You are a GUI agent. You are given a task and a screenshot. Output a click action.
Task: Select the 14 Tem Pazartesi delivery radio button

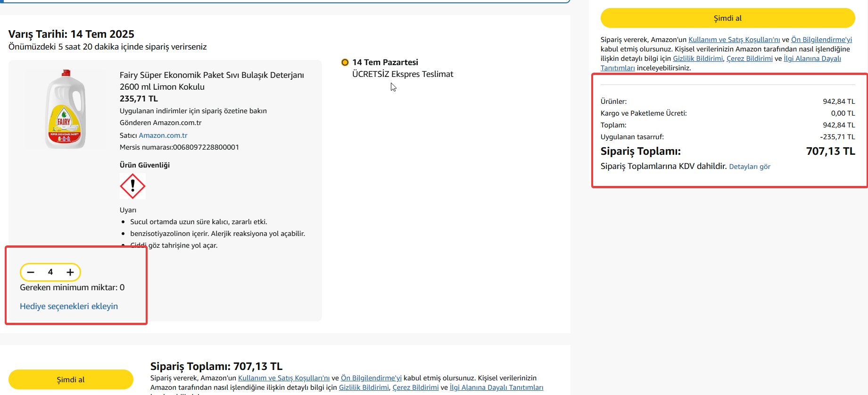click(345, 62)
